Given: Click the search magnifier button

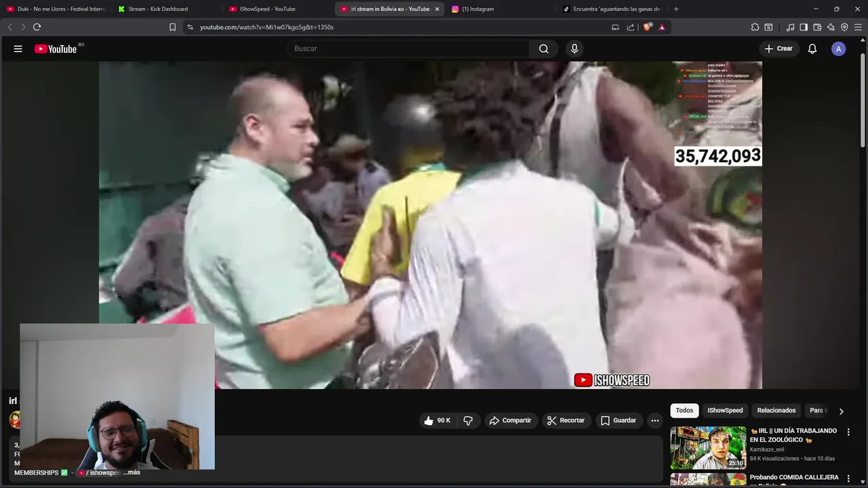Looking at the screenshot, I should (544, 49).
